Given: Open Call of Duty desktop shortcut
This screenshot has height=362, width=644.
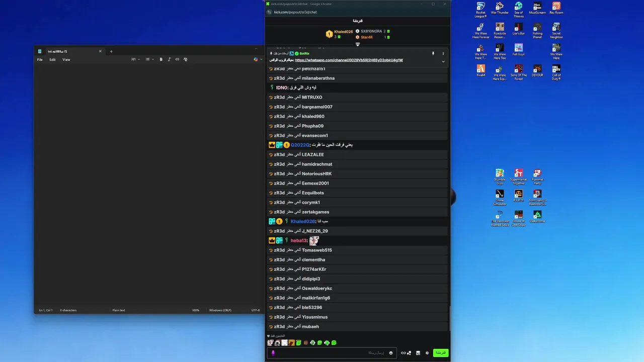Looking at the screenshot, I should tap(556, 72).
